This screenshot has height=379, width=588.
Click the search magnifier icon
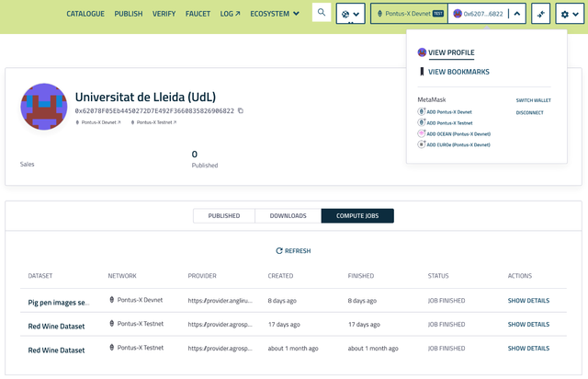coord(322,13)
